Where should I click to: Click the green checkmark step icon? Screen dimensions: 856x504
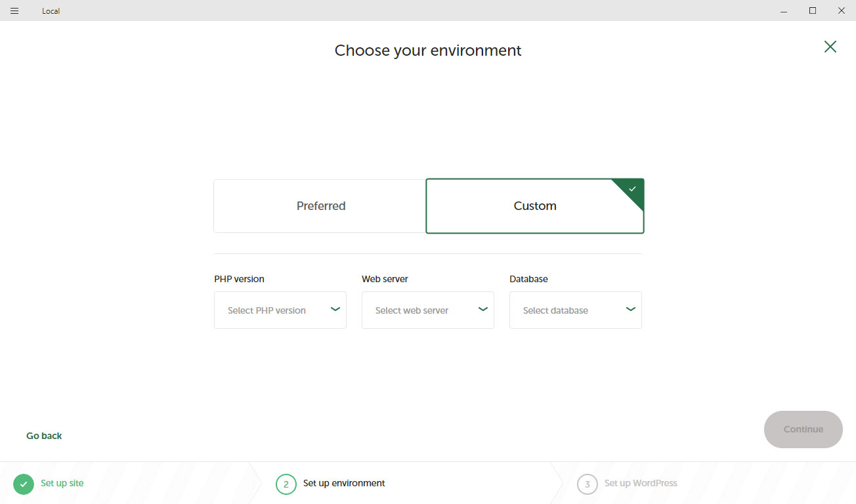click(x=24, y=484)
